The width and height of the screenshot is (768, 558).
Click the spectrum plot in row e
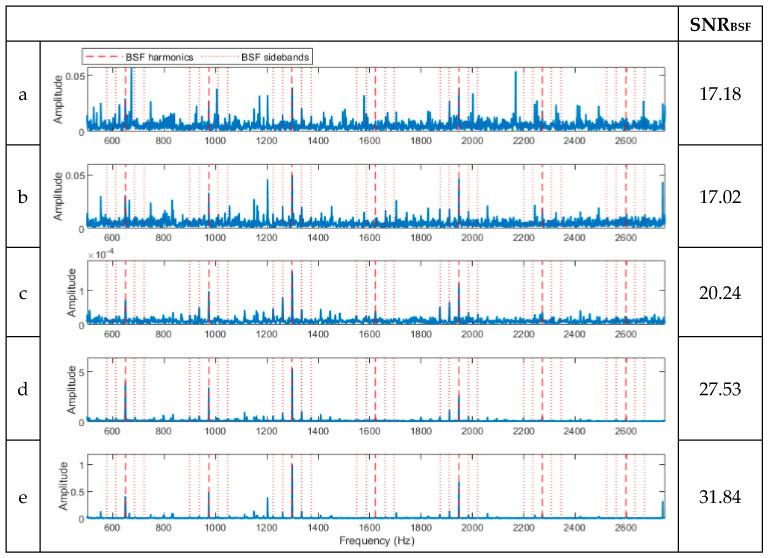[x=376, y=486]
